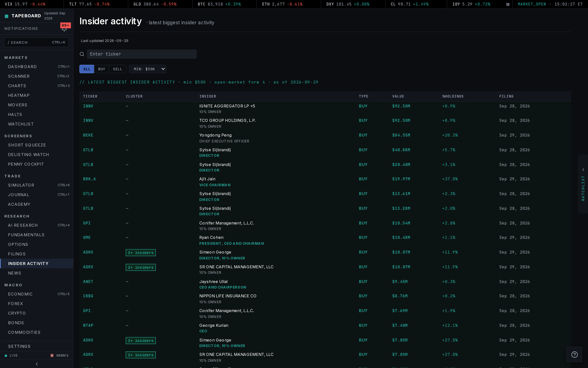Screen dimensions: 588x368
Task: Select insider name Ajit Jain
Action: 207,179
